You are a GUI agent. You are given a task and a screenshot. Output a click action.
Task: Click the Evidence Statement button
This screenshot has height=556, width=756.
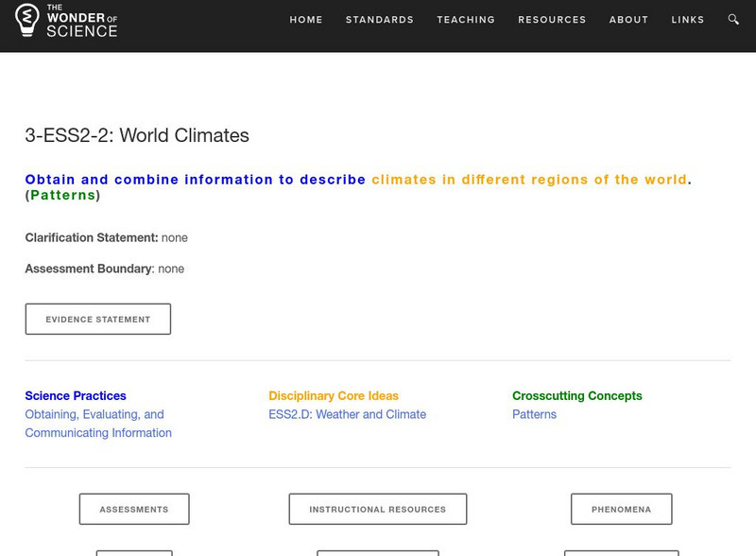(x=98, y=320)
